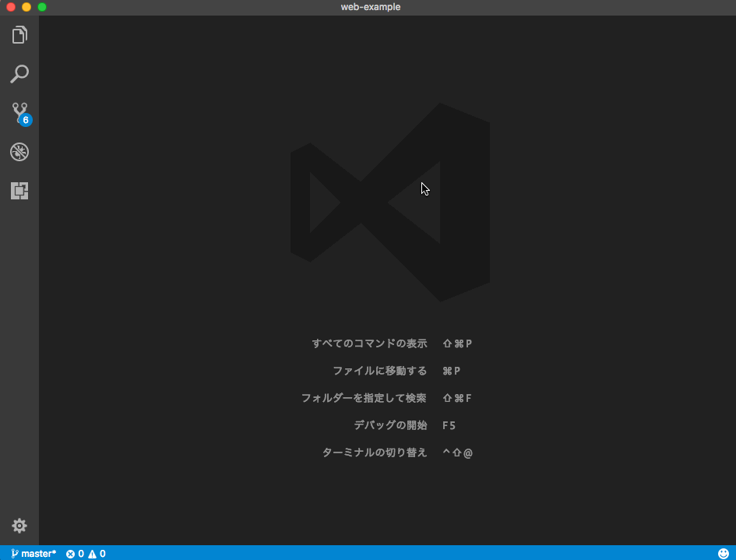Click the web-example window title
This screenshot has width=736, height=560.
pos(371,7)
